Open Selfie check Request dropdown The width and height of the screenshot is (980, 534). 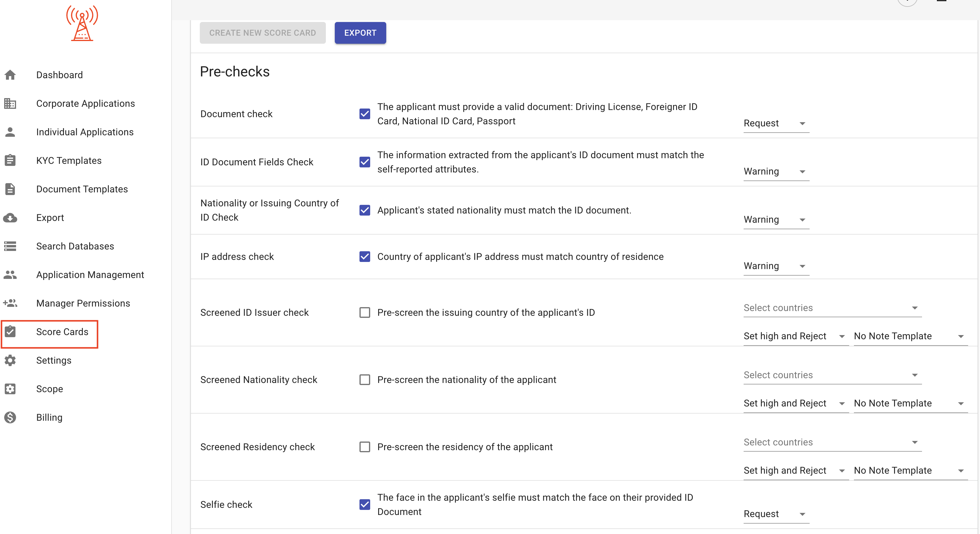pos(776,514)
